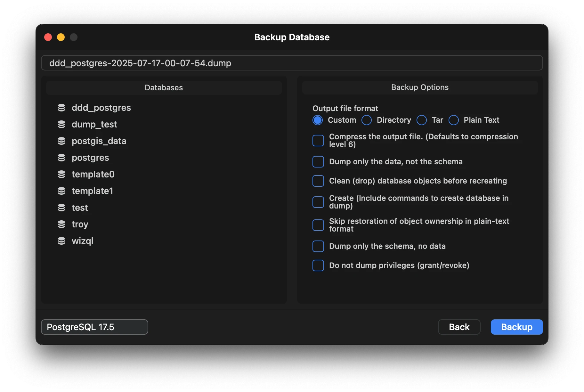Select the Plain Text output format
This screenshot has width=584, height=392.
click(453, 120)
